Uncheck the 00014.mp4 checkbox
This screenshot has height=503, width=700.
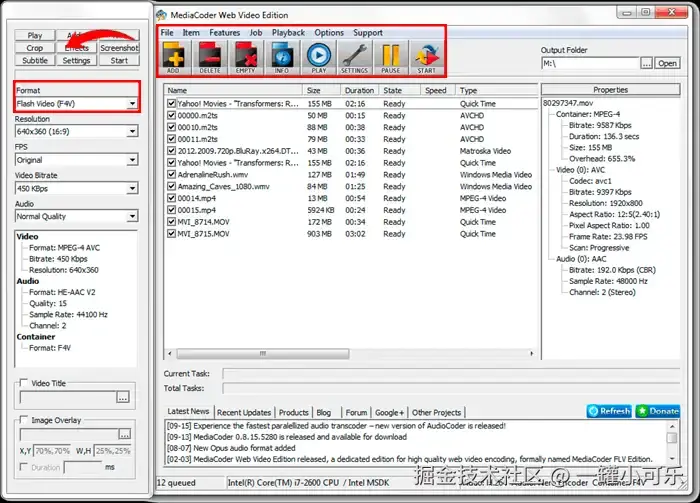point(171,198)
